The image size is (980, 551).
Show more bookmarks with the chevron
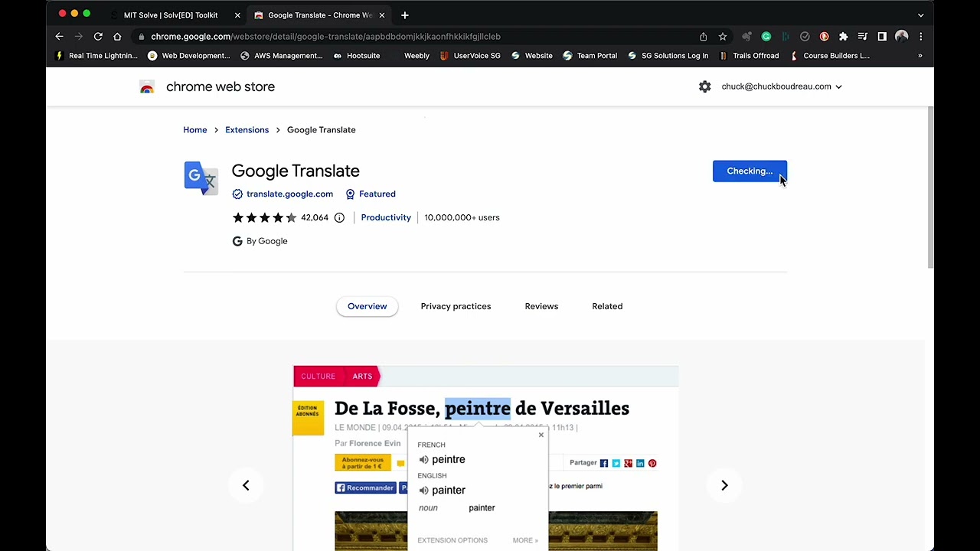[x=920, y=55]
